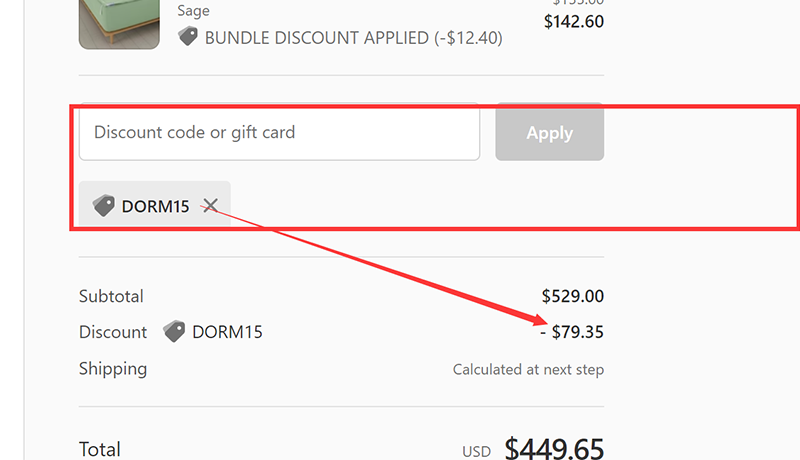Remove the DORM15 code with the X

(x=210, y=206)
